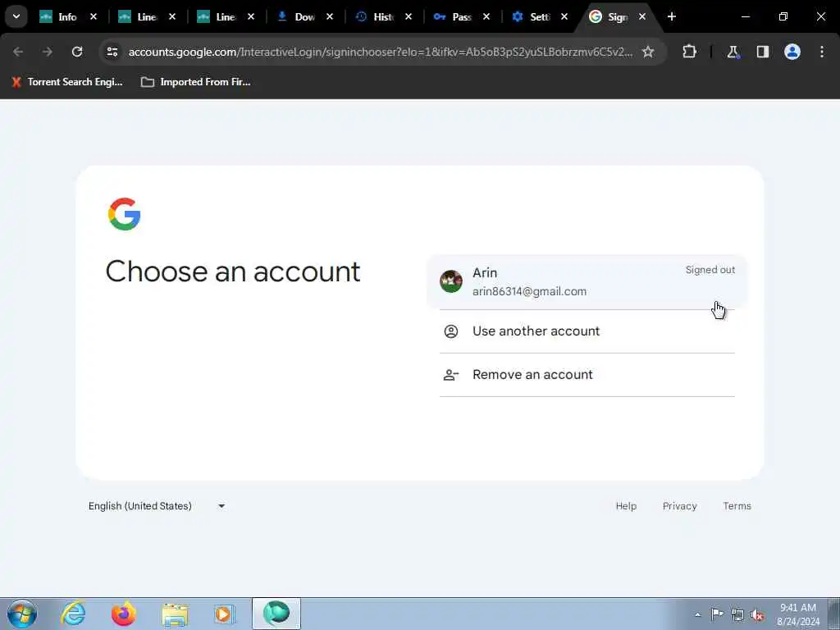Viewport: 840px width, 630px height.
Task: Go back to previous page
Action: tap(18, 52)
